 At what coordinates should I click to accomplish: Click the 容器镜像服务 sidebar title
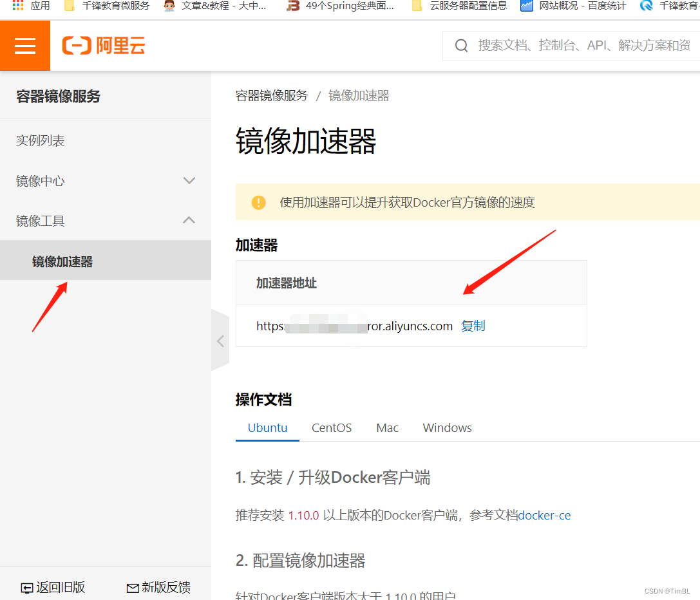59,97
